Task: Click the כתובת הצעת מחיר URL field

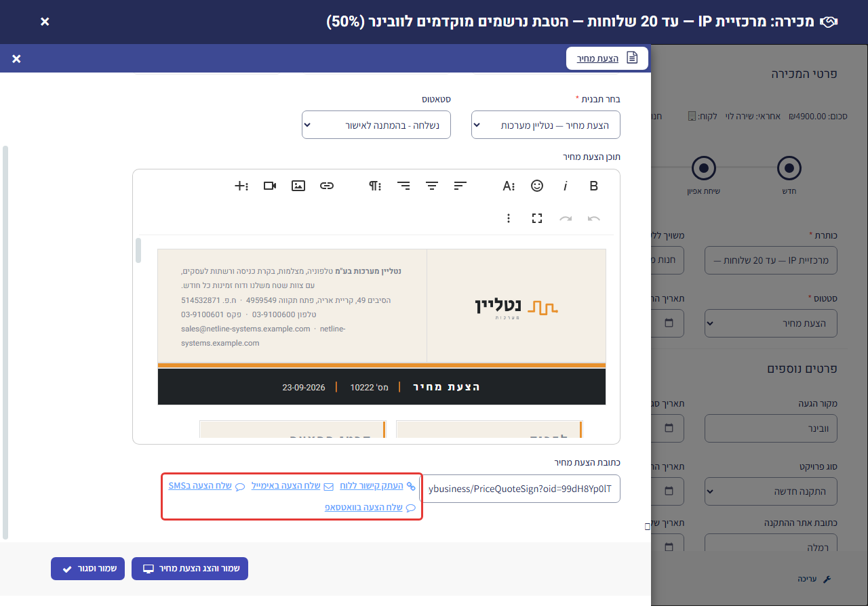Action: pyautogui.click(x=520, y=488)
